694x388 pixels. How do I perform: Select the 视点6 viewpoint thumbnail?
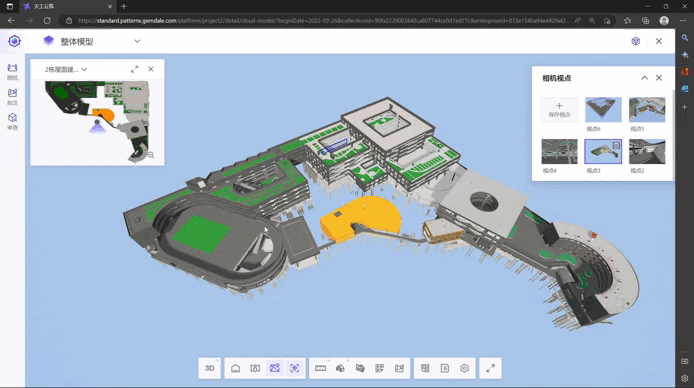603,110
